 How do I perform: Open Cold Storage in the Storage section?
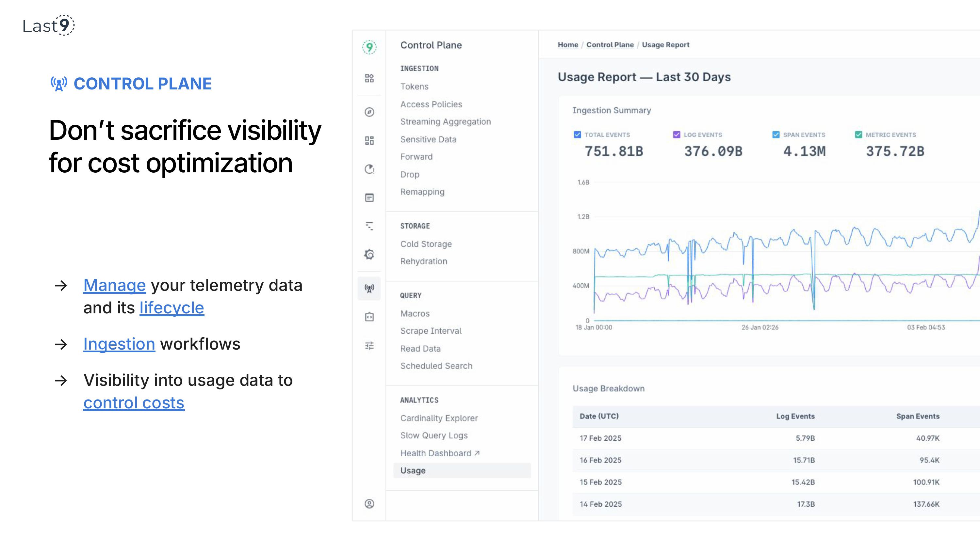tap(426, 244)
